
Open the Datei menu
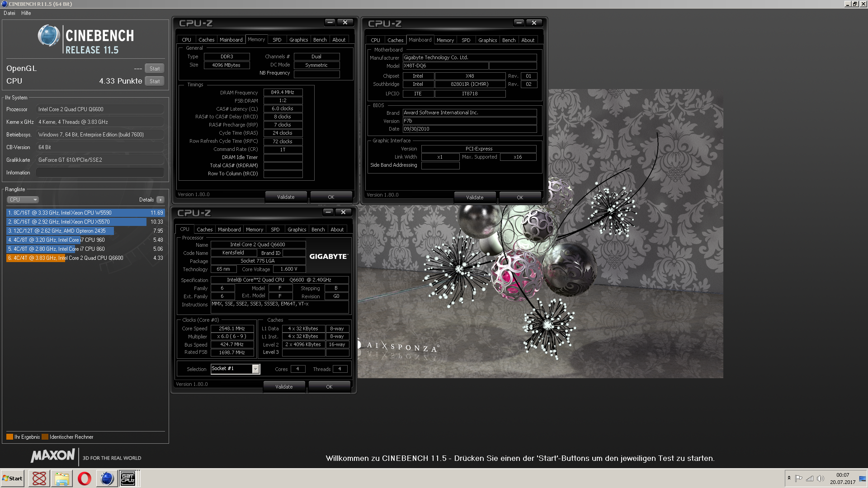[x=9, y=13]
